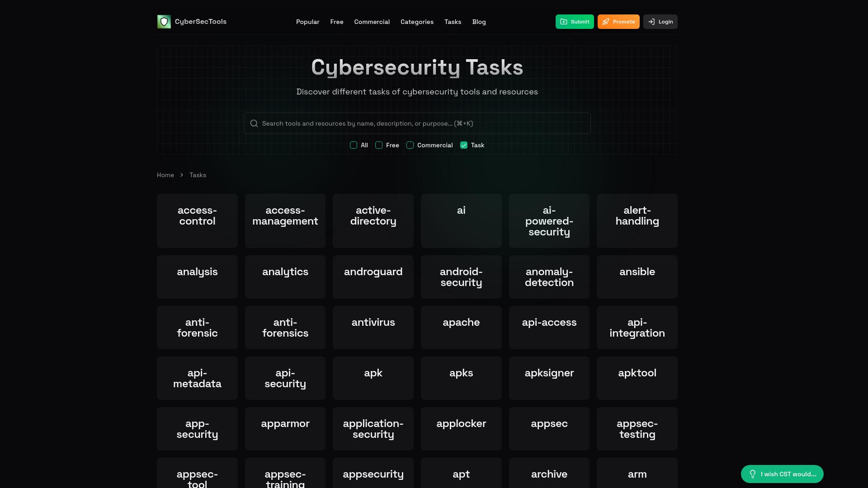868x488 pixels.
Task: Open the Blog page from the navbar
Action: point(479,22)
